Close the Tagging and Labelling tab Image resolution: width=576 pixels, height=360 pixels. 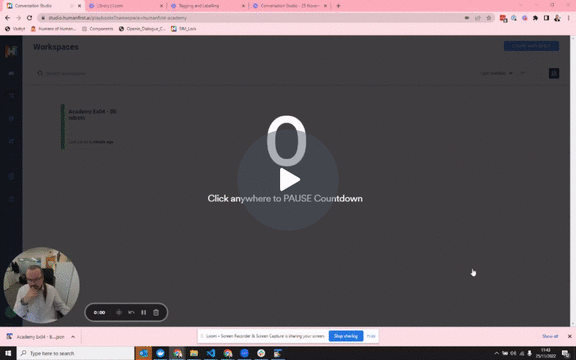(x=243, y=6)
